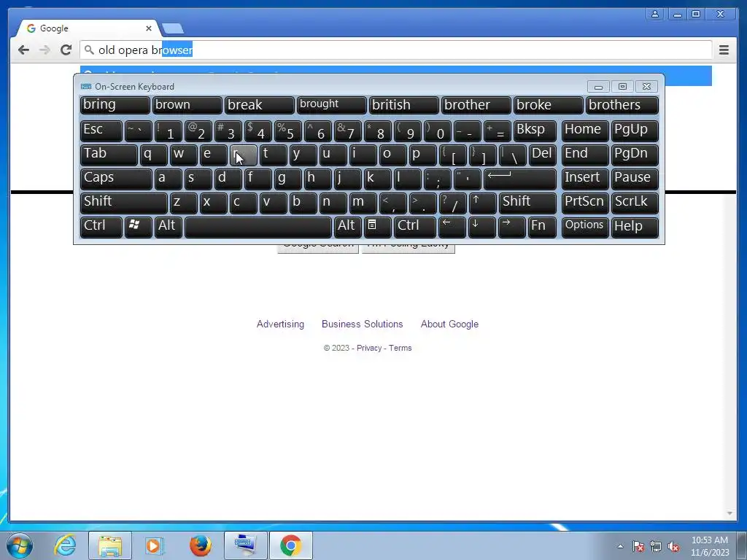Choose the 'brothers' word suggestion

[622, 105]
